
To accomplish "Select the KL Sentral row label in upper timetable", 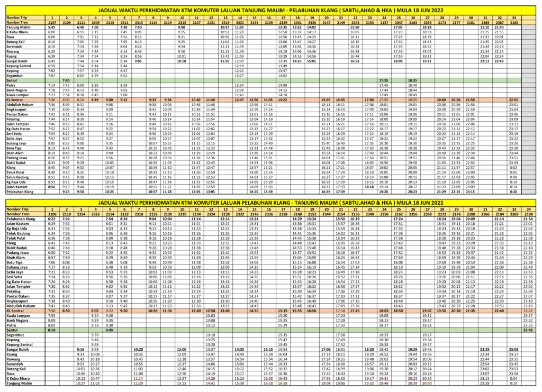I will pyautogui.click(x=15, y=100).
